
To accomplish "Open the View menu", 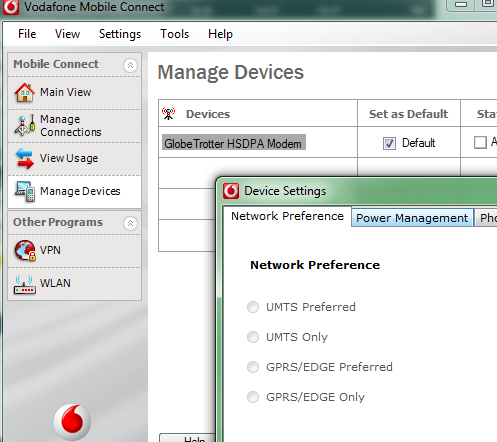I will [x=68, y=34].
